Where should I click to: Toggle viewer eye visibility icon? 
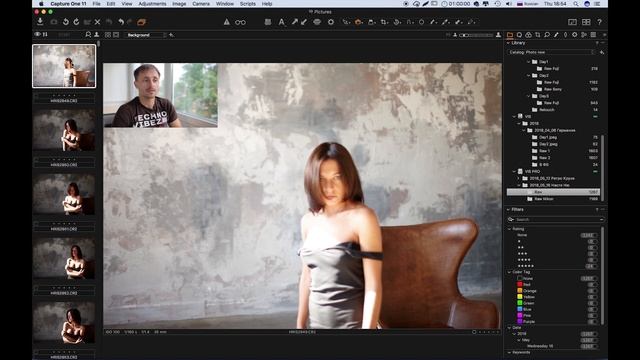[37, 35]
